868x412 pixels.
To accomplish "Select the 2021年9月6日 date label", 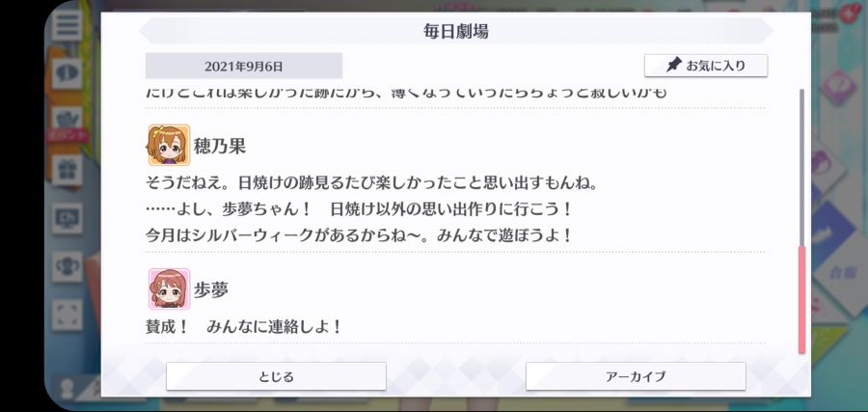I will point(244,67).
